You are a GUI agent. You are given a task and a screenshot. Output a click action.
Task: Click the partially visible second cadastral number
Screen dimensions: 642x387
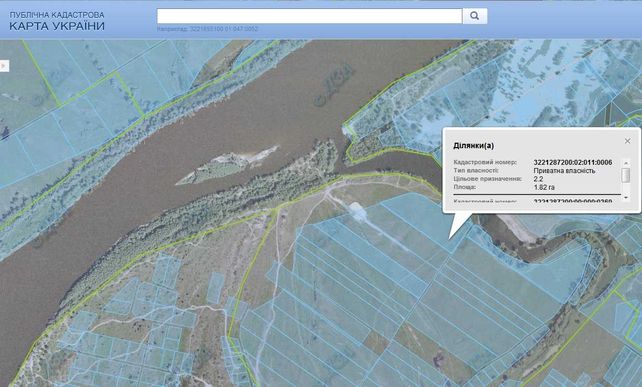573,201
